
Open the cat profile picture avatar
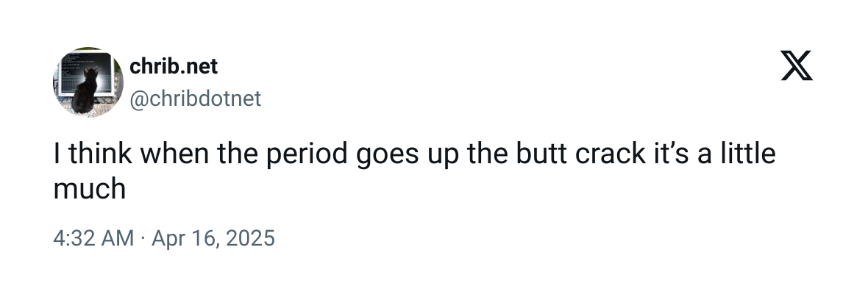pyautogui.click(x=88, y=82)
